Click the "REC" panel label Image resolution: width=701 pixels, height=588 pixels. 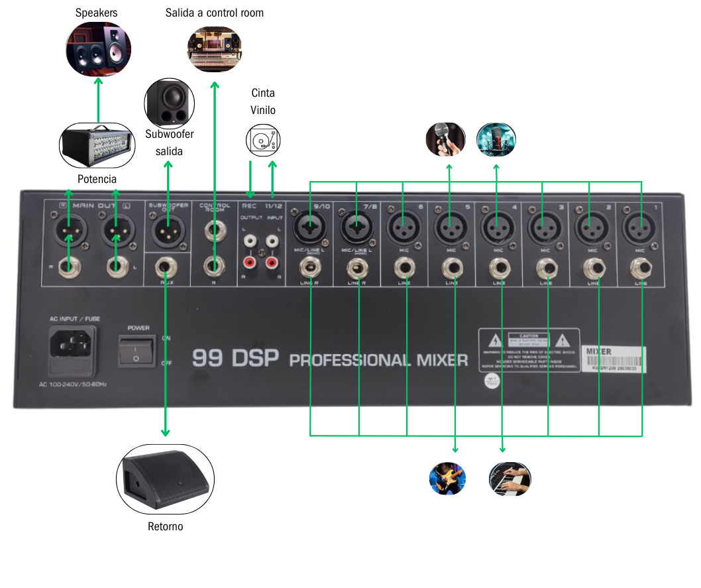pos(249,206)
